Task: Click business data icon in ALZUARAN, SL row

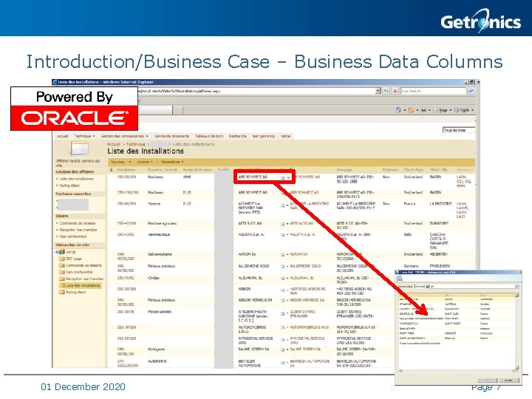Action: (x=282, y=279)
